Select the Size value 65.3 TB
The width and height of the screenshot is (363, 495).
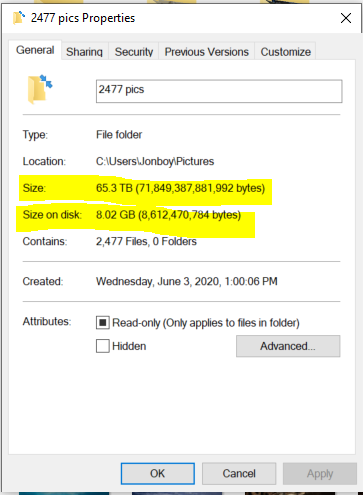[180, 188]
